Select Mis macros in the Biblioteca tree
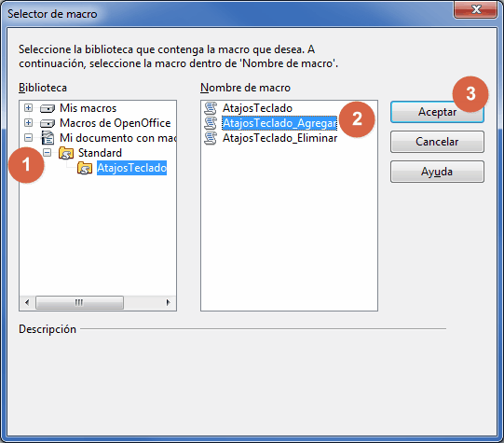 pyautogui.click(x=89, y=108)
